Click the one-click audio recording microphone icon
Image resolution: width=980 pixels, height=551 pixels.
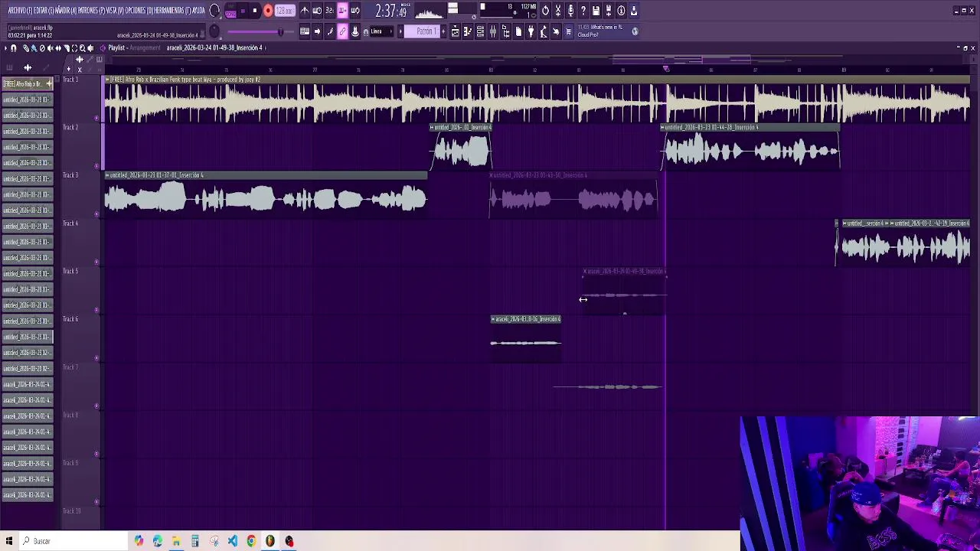coord(571,11)
